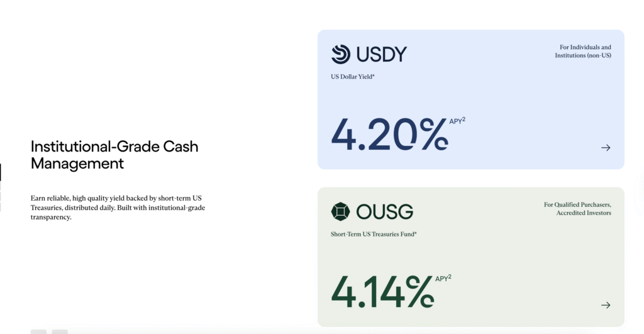This screenshot has height=334, width=644.
Task: Click the arrow icon on USDY card
Action: tap(606, 148)
